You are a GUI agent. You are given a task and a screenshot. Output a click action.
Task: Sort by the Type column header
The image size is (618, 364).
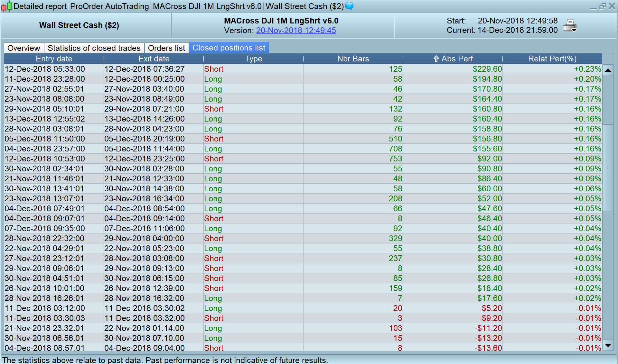[x=253, y=59]
